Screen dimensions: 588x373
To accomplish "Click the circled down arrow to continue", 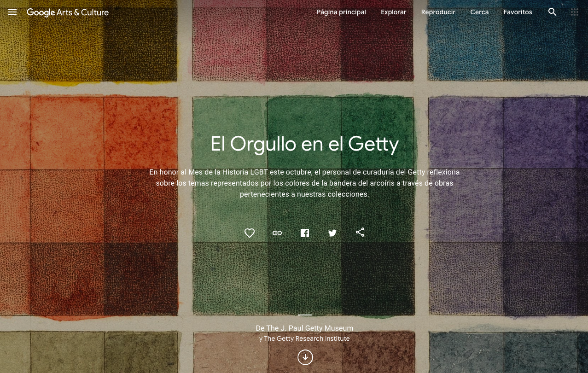I will 305,357.
